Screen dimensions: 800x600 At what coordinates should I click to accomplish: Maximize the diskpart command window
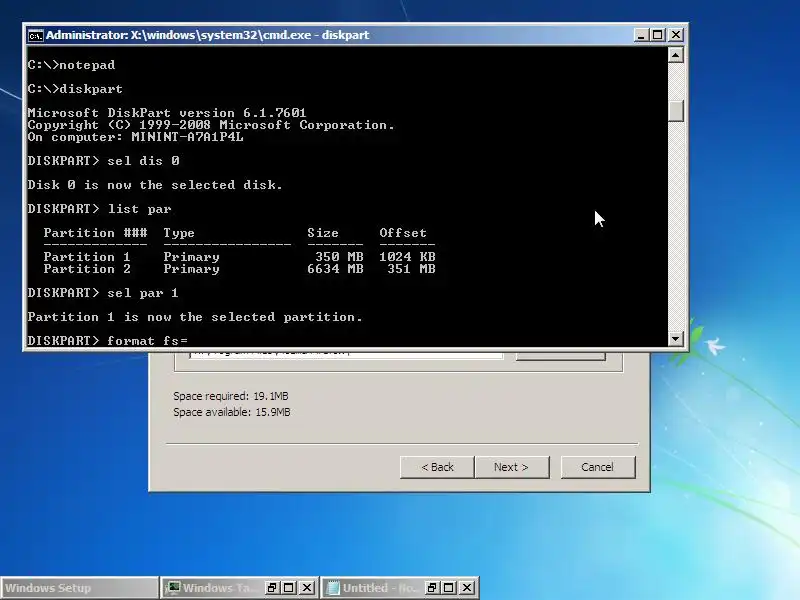658,35
